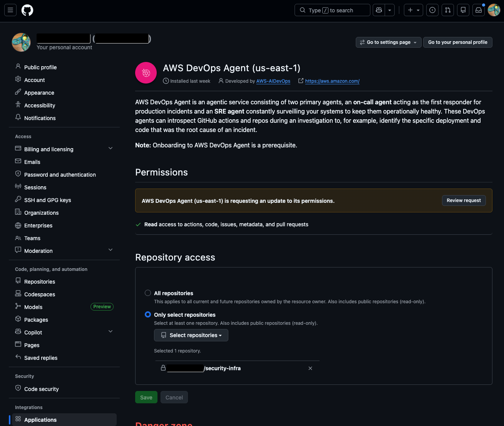Open the hamburger navigation menu
The image size is (504, 426).
point(10,10)
